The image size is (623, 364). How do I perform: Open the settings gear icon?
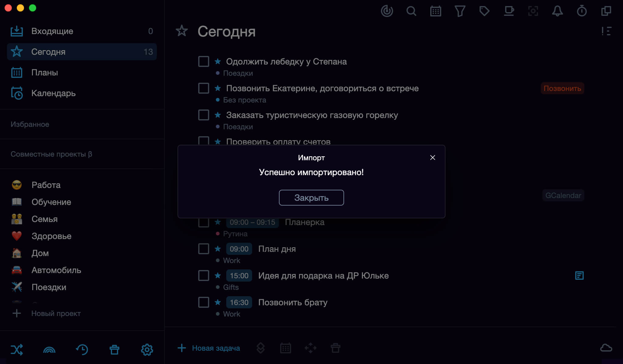[x=147, y=350]
